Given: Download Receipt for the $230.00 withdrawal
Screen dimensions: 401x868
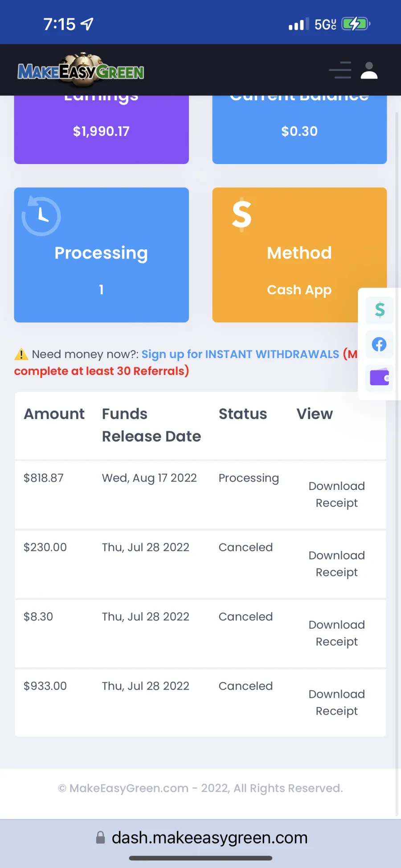Looking at the screenshot, I should coord(337,564).
